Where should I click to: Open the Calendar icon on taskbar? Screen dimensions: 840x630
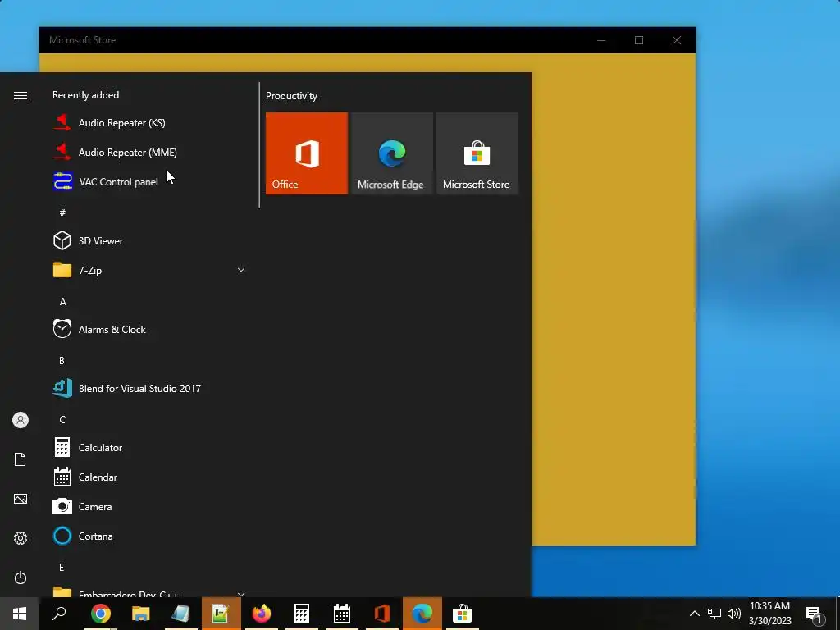[x=342, y=614]
